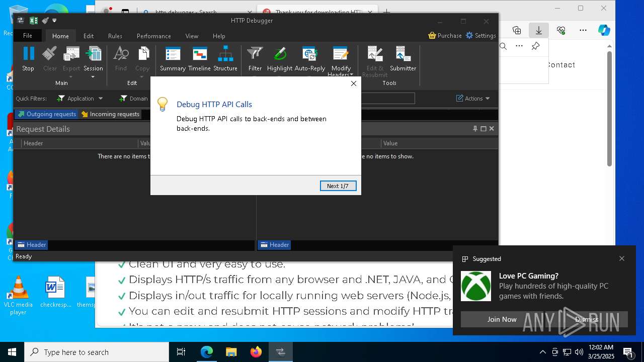Close the Debug HTTP API Calls tip dialog

(354, 83)
